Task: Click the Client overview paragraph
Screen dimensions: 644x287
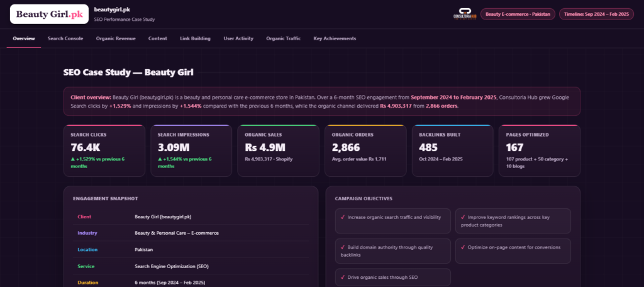Action: [x=322, y=101]
